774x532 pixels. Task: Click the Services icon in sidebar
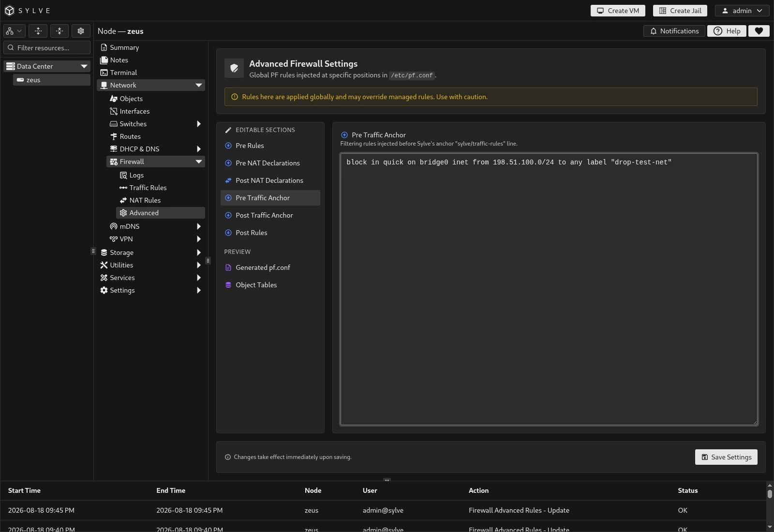pos(104,278)
